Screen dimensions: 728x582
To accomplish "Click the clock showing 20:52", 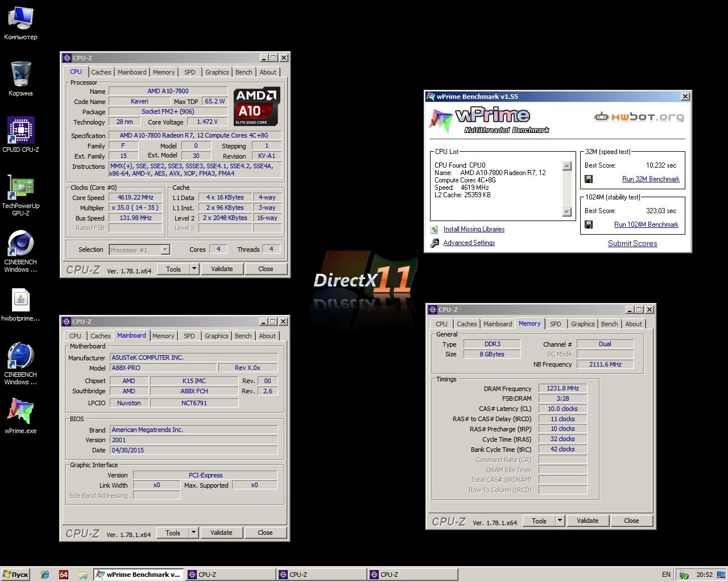I will pos(705,575).
